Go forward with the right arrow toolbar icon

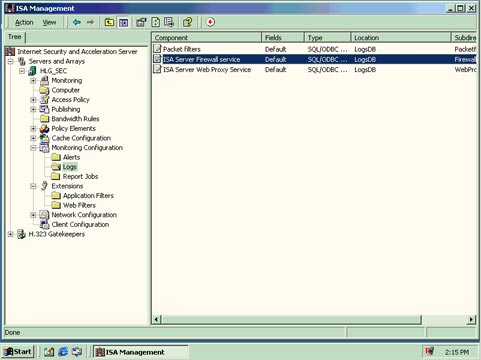tap(90, 22)
